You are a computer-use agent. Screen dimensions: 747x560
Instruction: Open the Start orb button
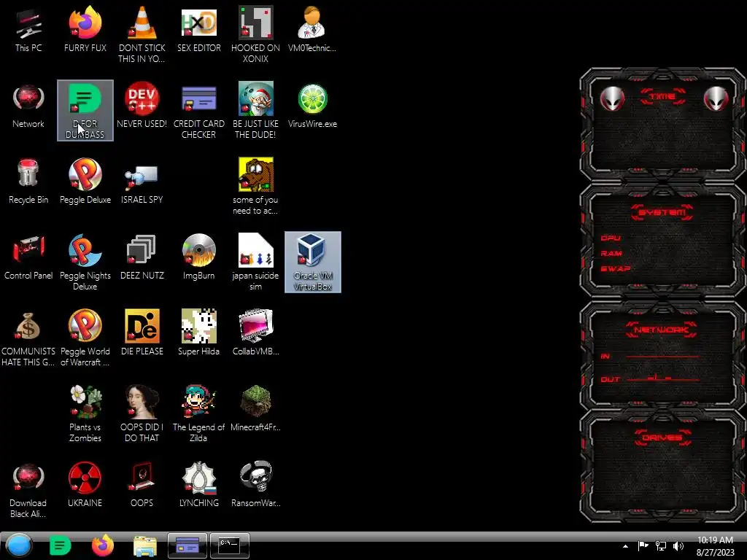click(19, 545)
